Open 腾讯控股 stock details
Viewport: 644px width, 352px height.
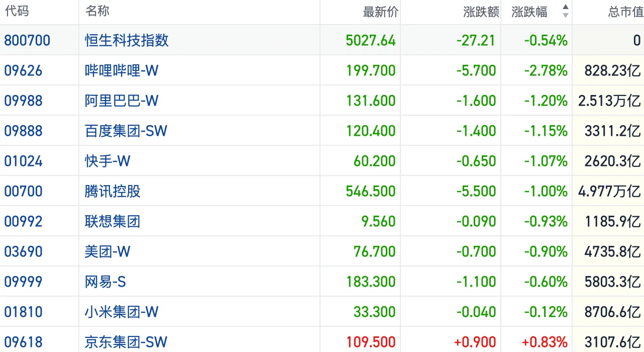click(x=113, y=191)
